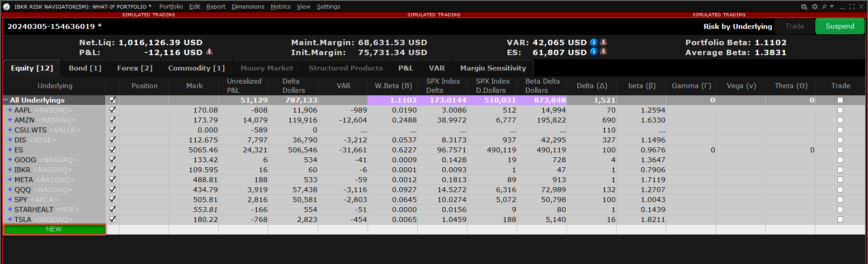Uncheck the TSLA include checkbox
The width and height of the screenshot is (868, 264).
(113, 219)
